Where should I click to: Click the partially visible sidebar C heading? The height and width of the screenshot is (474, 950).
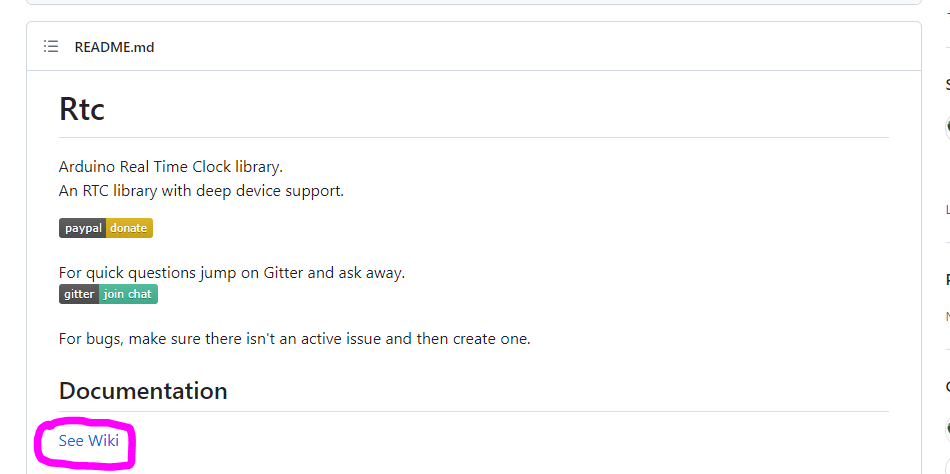click(948, 387)
